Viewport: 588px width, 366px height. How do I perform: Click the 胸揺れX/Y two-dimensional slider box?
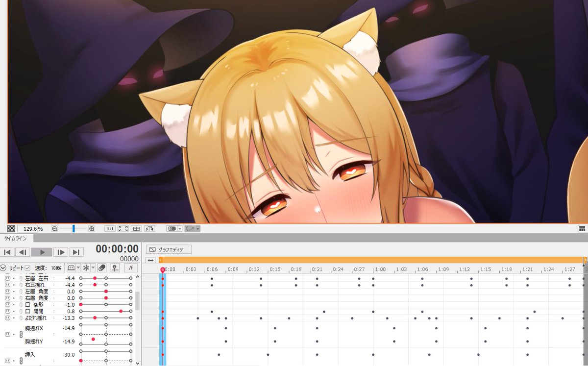point(106,335)
